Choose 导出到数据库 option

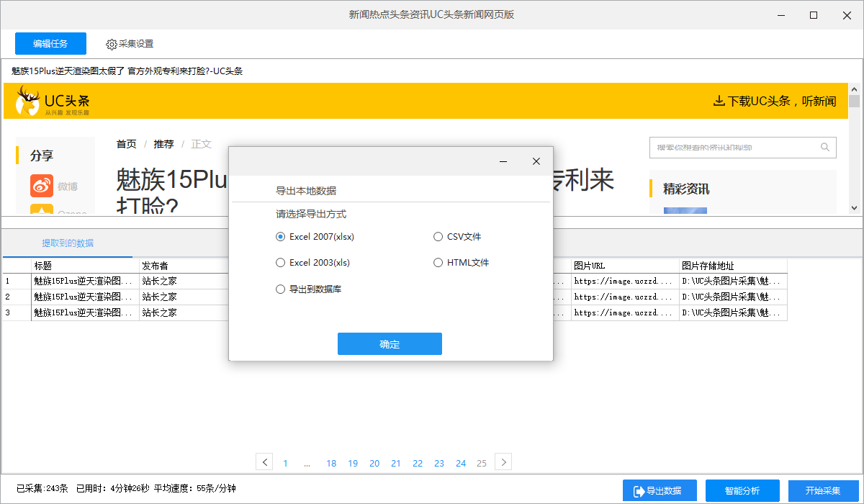pos(281,289)
